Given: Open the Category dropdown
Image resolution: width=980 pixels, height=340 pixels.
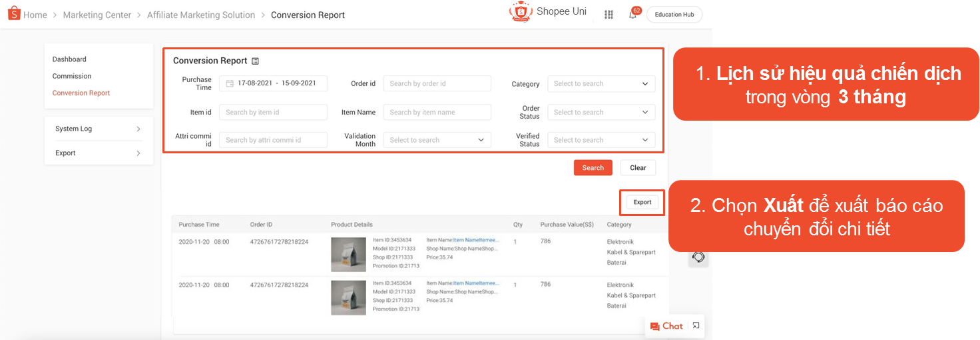Looking at the screenshot, I should (601, 84).
